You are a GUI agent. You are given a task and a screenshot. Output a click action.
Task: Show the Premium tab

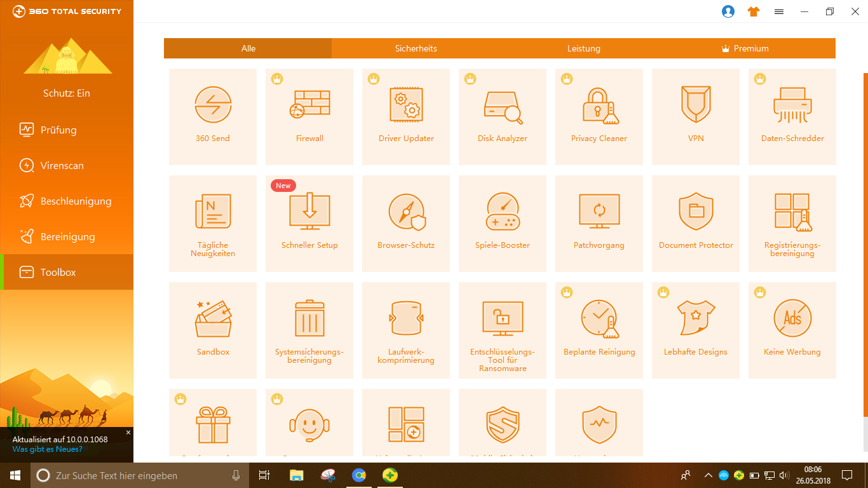[751, 48]
